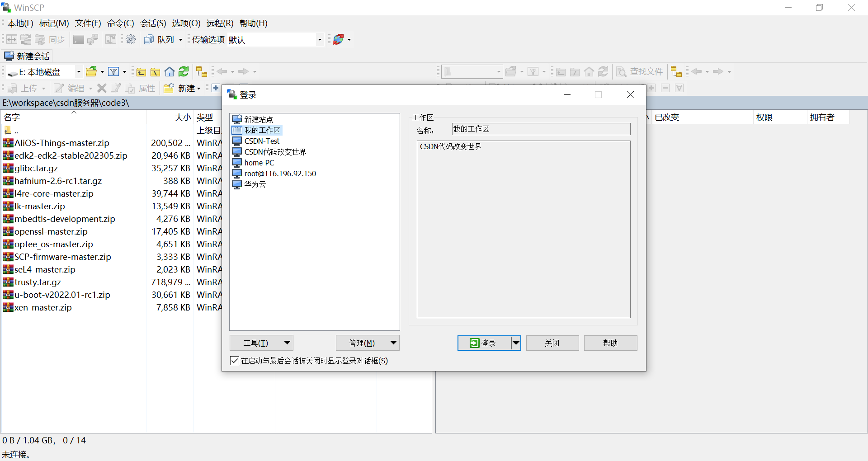Click the open terminal console icon
Viewport: 868px width, 461px height.
(79, 40)
